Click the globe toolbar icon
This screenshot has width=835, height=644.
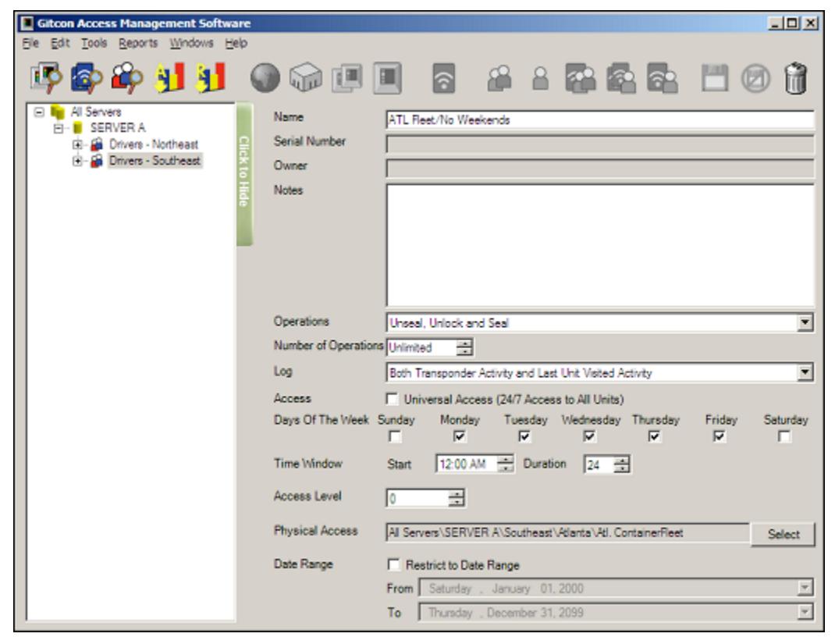point(265,78)
